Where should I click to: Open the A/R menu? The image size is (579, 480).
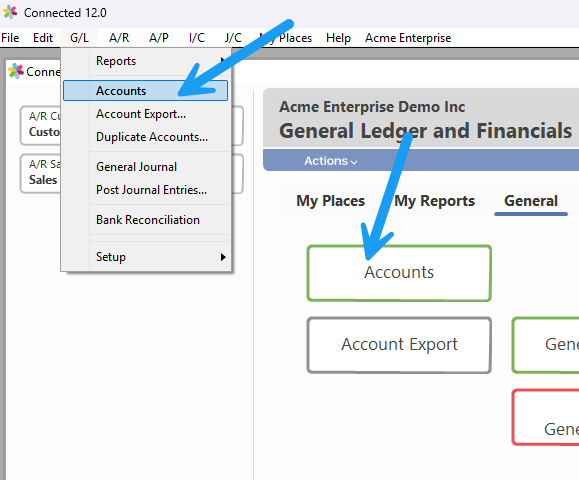pyautogui.click(x=119, y=38)
